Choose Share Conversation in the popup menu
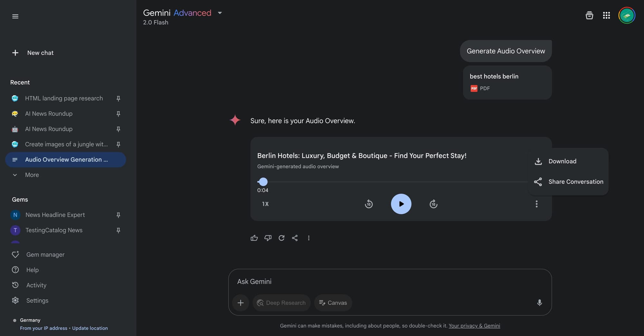 pos(575,182)
